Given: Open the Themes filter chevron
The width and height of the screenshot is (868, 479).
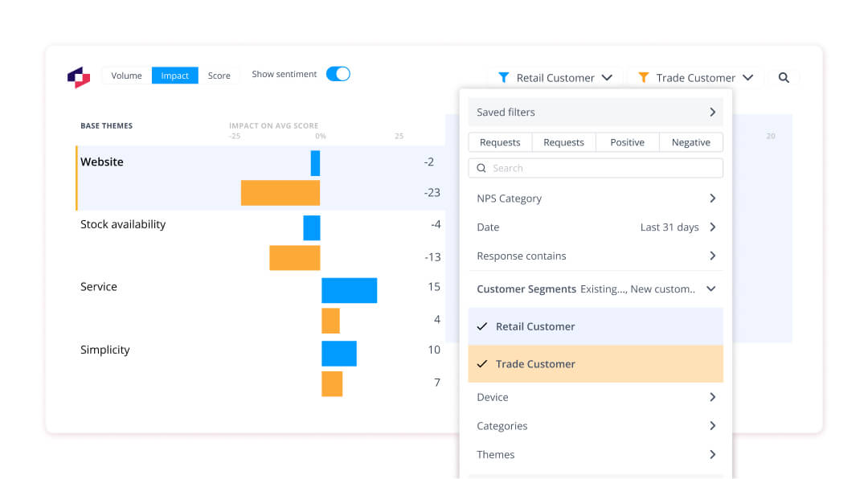Looking at the screenshot, I should pos(712,454).
